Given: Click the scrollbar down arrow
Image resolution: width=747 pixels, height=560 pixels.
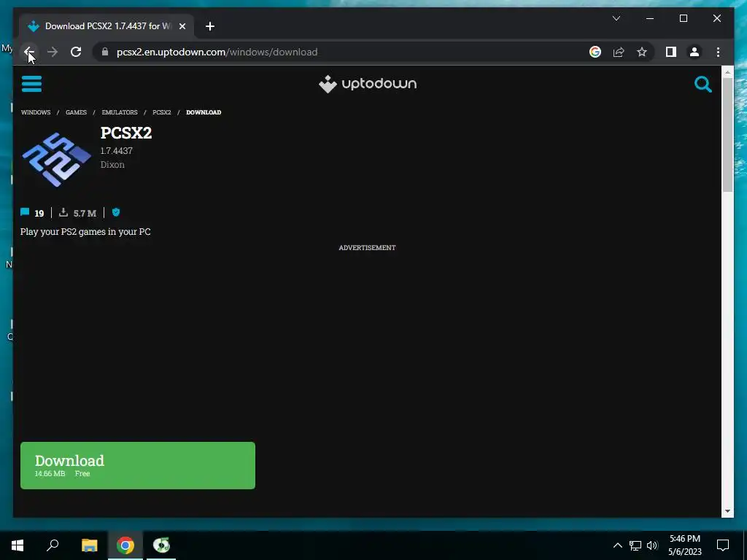Looking at the screenshot, I should (727, 511).
